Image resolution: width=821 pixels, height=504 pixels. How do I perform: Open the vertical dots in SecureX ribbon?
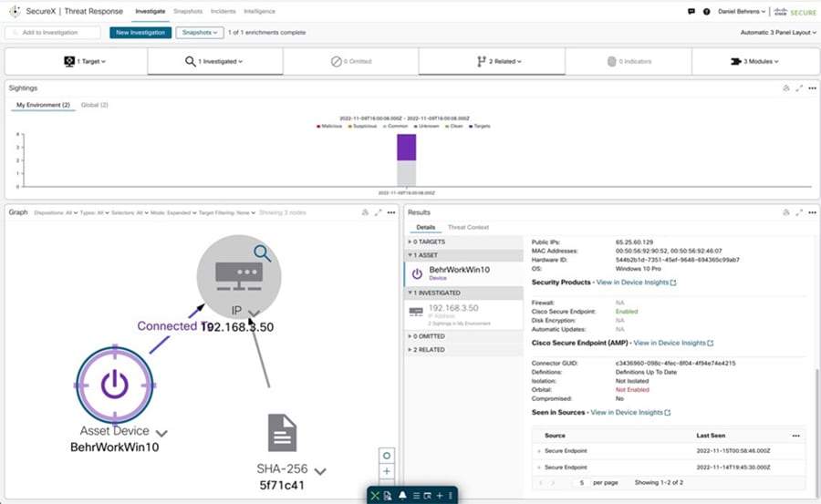[x=451, y=496]
